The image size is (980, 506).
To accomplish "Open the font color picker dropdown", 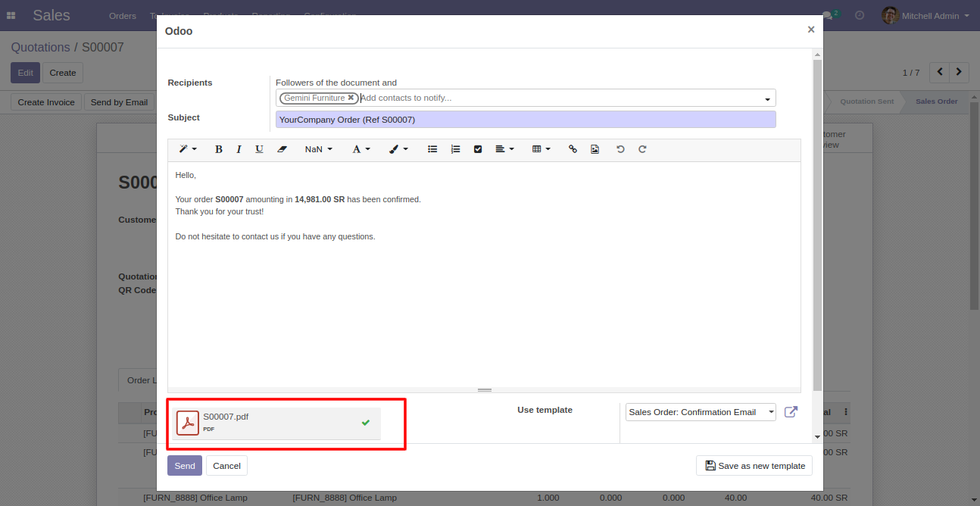I will pyautogui.click(x=361, y=149).
